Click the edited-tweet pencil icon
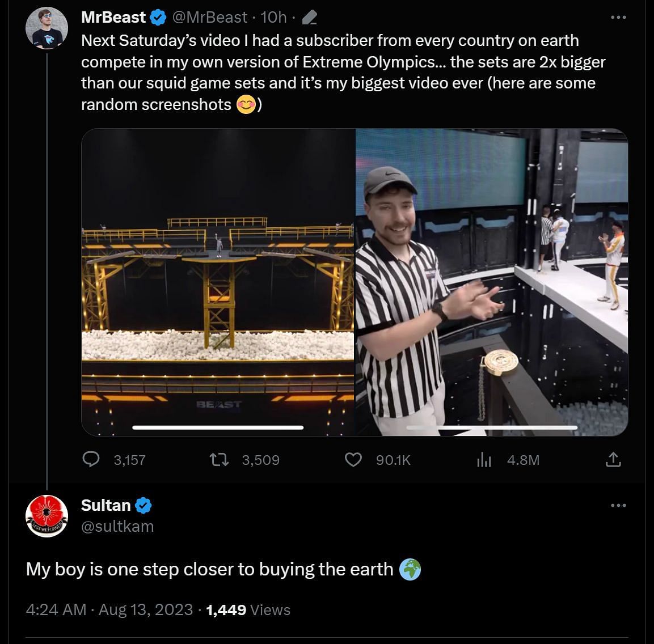Image resolution: width=654 pixels, height=644 pixels. click(x=309, y=17)
